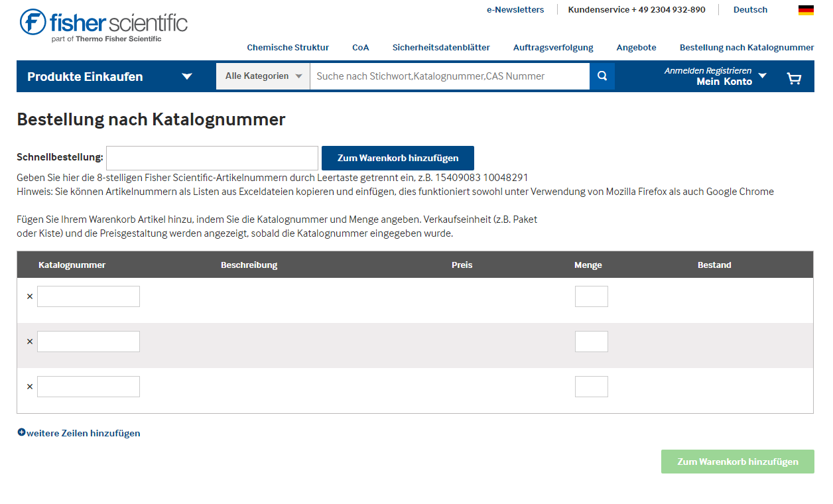Click the magnifier search button
Screen dimensions: 833x504
point(602,76)
